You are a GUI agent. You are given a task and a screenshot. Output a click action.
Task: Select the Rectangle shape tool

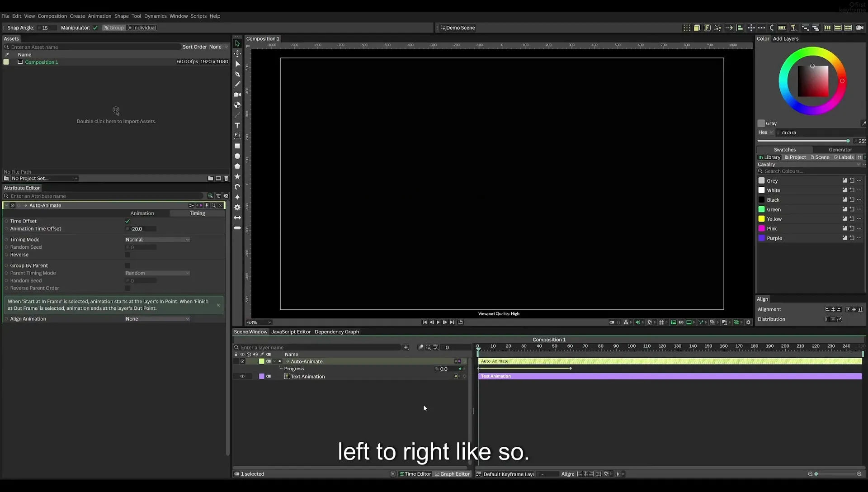(x=237, y=146)
